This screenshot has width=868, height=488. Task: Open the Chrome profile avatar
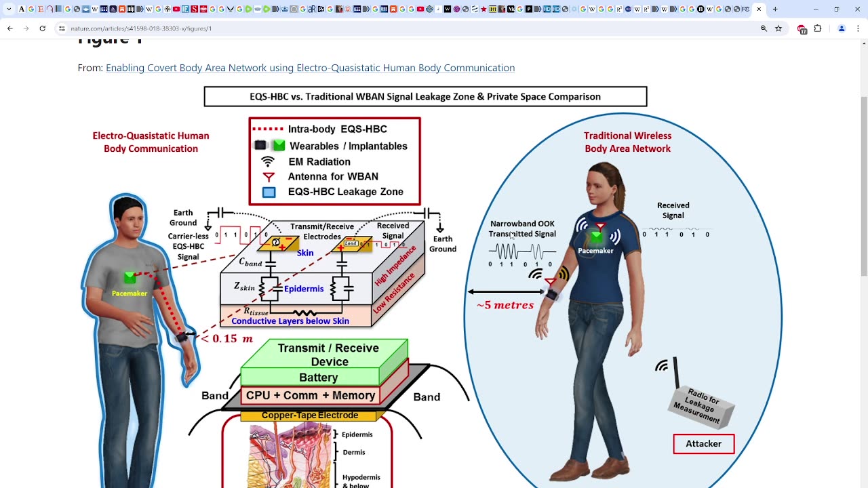coord(842,28)
